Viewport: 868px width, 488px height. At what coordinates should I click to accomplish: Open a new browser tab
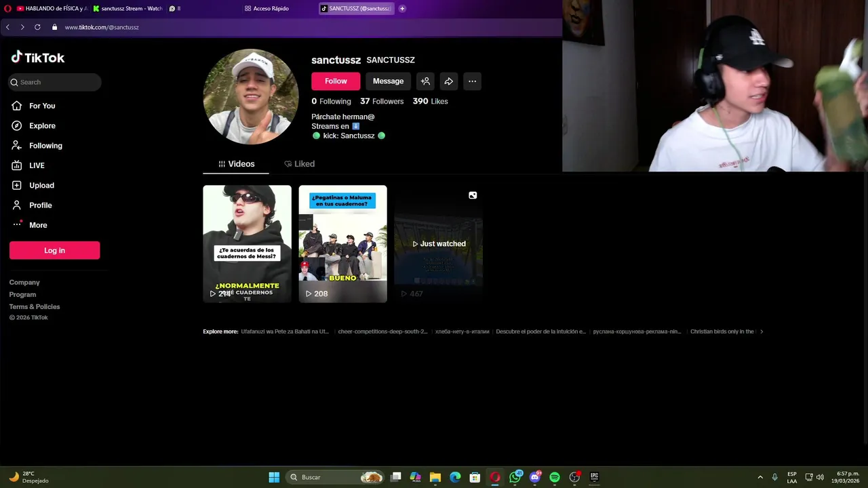[402, 9]
